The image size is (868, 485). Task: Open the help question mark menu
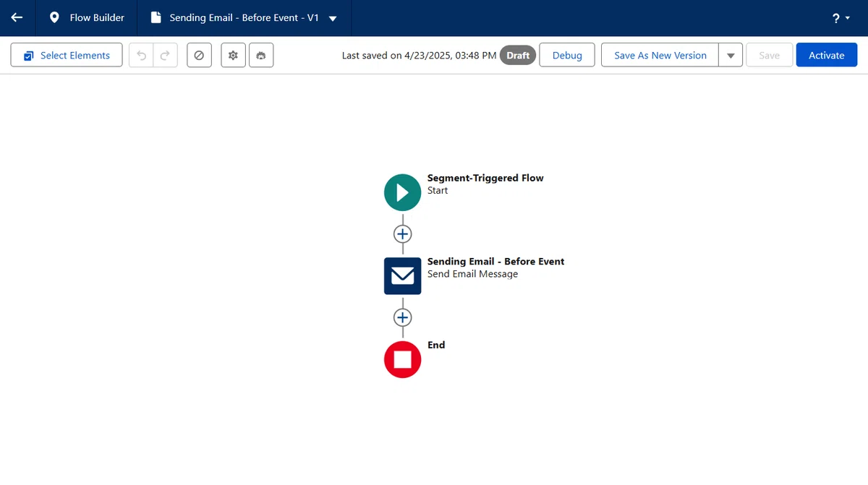841,18
